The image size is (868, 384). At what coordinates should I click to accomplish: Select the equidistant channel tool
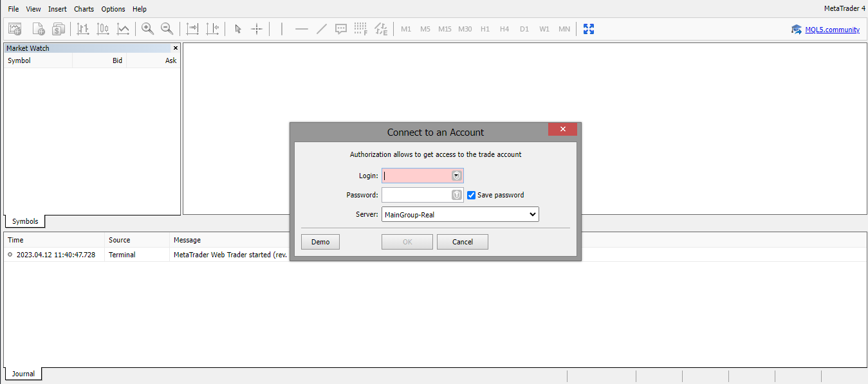pyautogui.click(x=381, y=29)
